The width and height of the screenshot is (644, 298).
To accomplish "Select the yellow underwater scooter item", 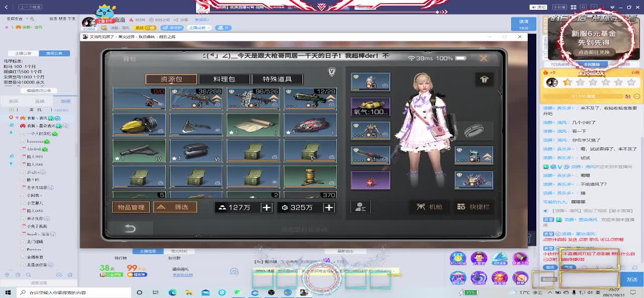I will (x=139, y=125).
